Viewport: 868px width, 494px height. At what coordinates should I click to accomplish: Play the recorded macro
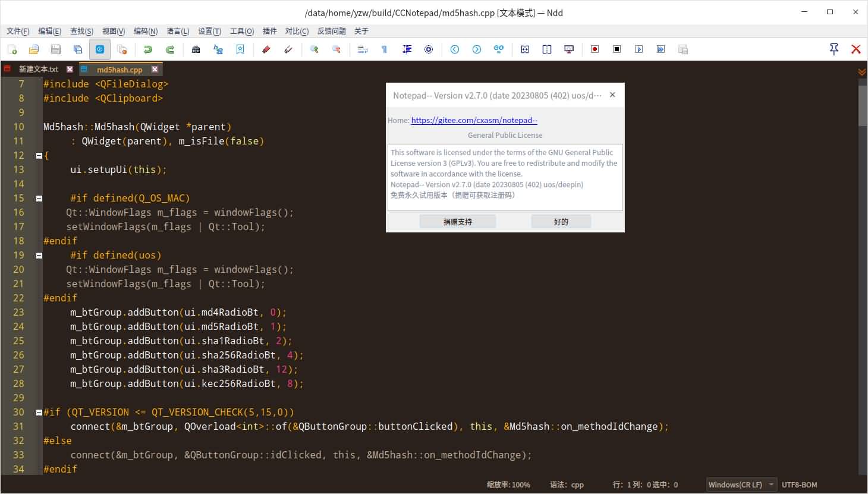pos(639,49)
